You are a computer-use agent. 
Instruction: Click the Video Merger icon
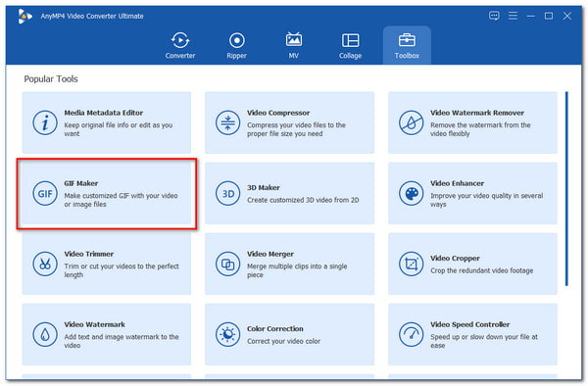click(227, 264)
